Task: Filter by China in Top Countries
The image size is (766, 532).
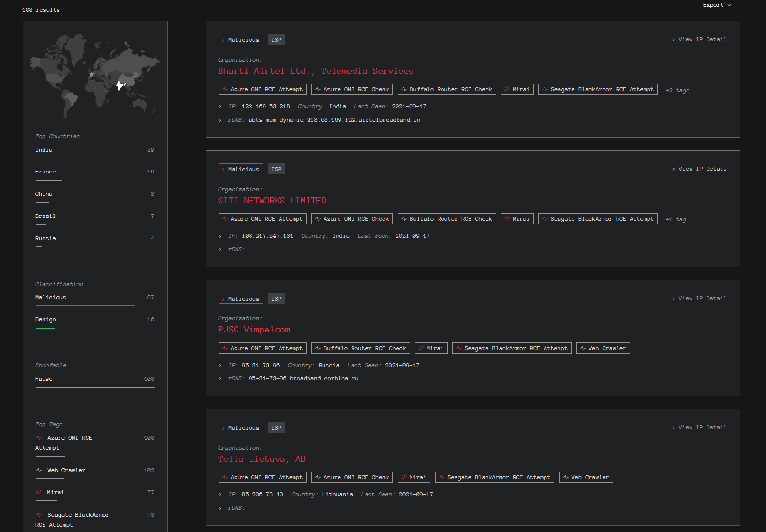Action: pyautogui.click(x=95, y=197)
